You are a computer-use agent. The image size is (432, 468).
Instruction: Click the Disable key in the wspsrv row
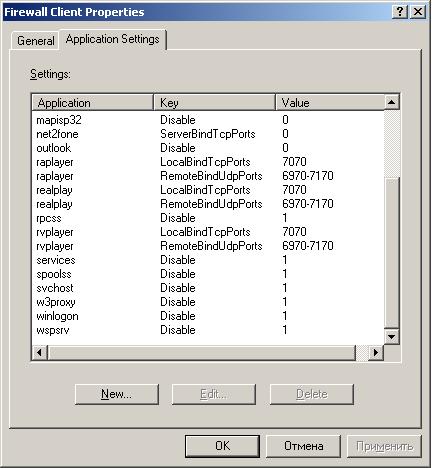pos(178,330)
